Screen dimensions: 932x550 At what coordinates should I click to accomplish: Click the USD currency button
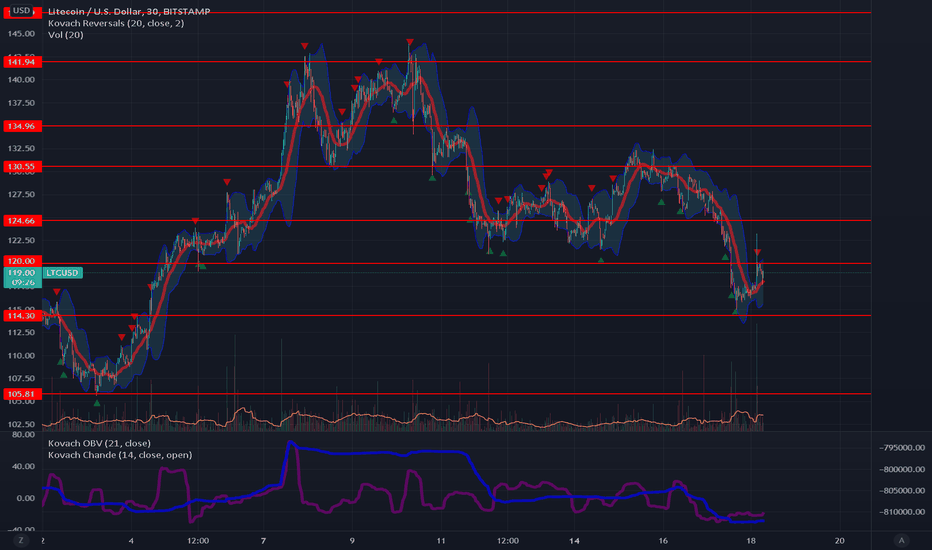coord(21,10)
